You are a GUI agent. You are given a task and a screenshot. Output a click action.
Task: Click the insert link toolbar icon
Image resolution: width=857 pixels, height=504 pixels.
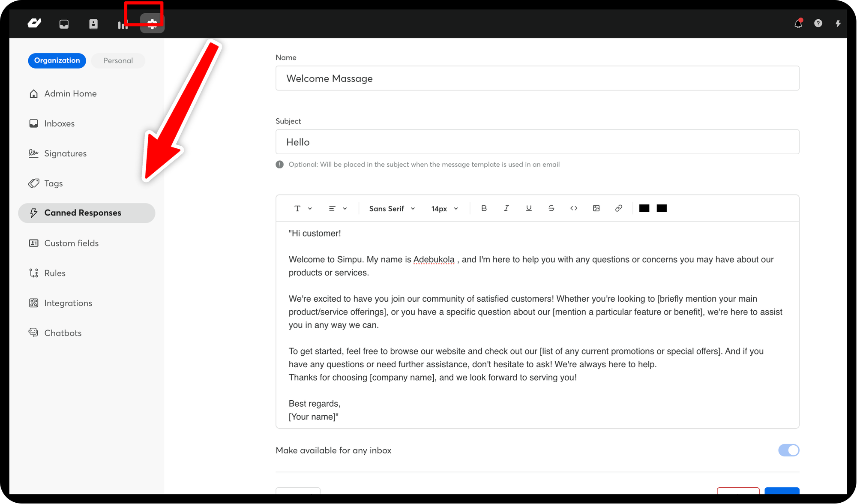click(x=618, y=208)
